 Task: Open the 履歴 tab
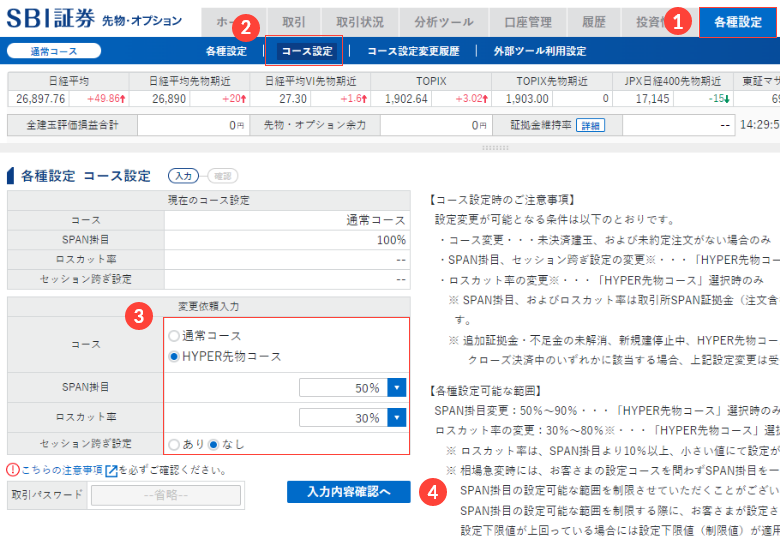[594, 22]
